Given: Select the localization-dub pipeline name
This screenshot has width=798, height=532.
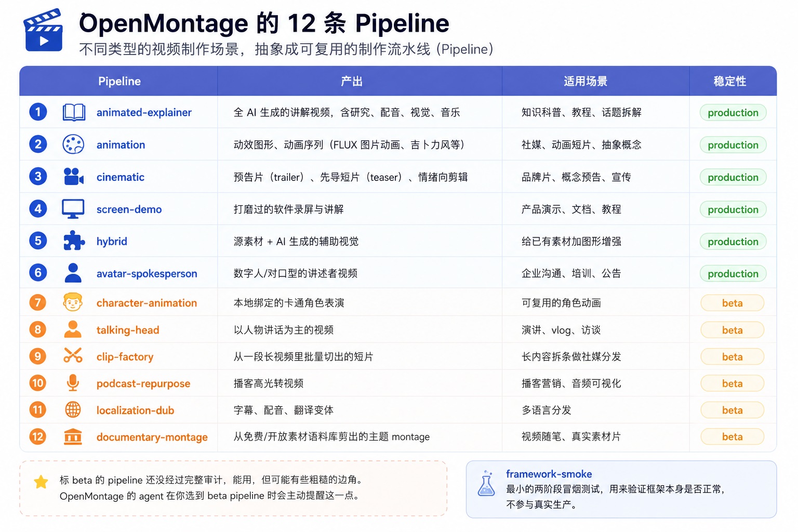Looking at the screenshot, I should (x=135, y=410).
